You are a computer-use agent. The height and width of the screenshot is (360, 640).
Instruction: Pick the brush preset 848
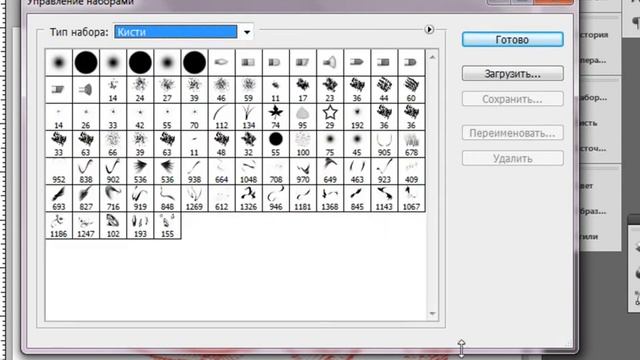(167, 198)
